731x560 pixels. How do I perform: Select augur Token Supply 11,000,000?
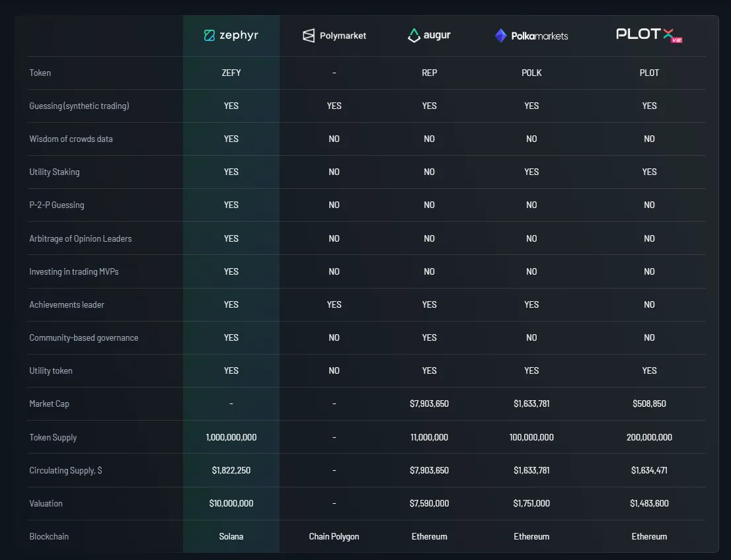pyautogui.click(x=430, y=437)
